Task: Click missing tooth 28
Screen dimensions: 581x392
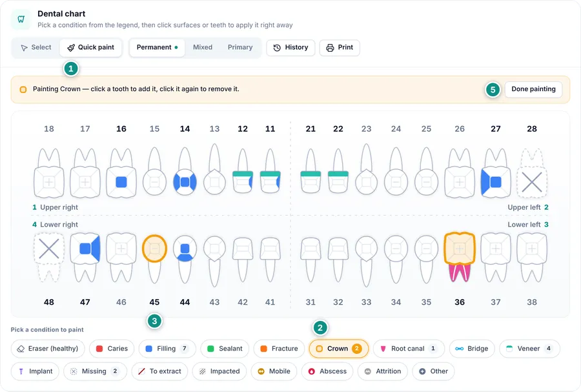Action: [x=532, y=174]
